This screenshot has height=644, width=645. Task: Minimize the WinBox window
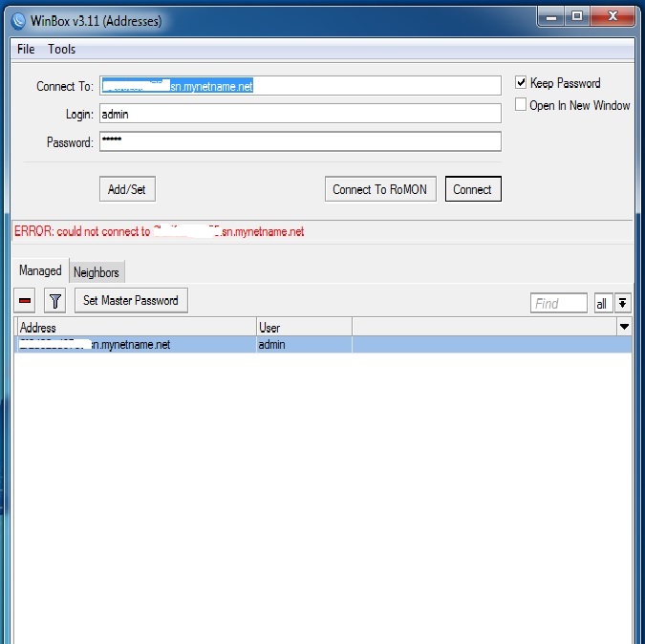[x=551, y=17]
